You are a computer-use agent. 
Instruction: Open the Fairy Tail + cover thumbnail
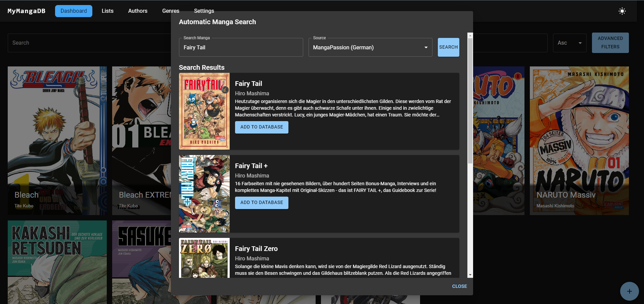204,194
